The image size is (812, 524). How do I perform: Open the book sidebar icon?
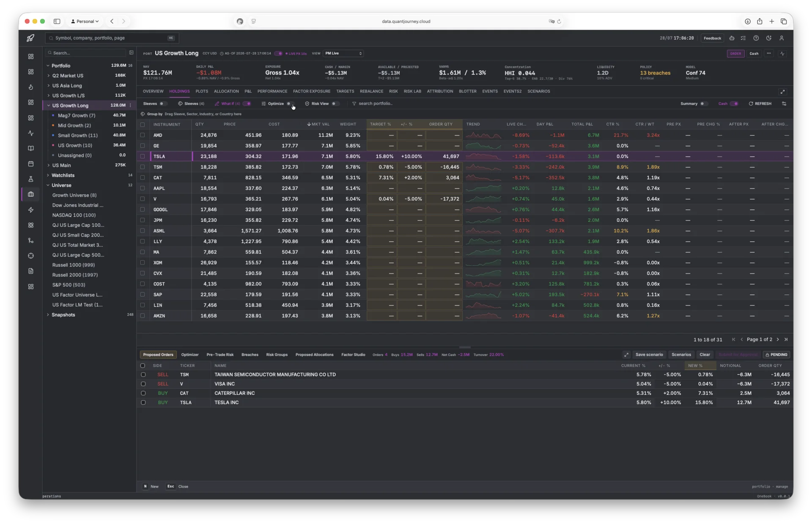coord(31,149)
